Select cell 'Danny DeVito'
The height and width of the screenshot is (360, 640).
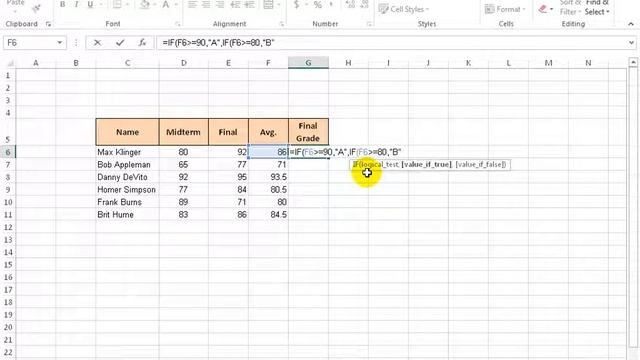tap(127, 177)
